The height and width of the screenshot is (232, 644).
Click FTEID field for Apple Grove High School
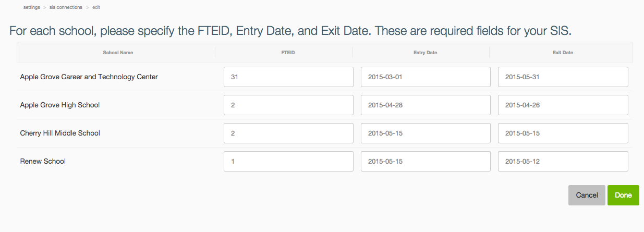click(x=288, y=105)
